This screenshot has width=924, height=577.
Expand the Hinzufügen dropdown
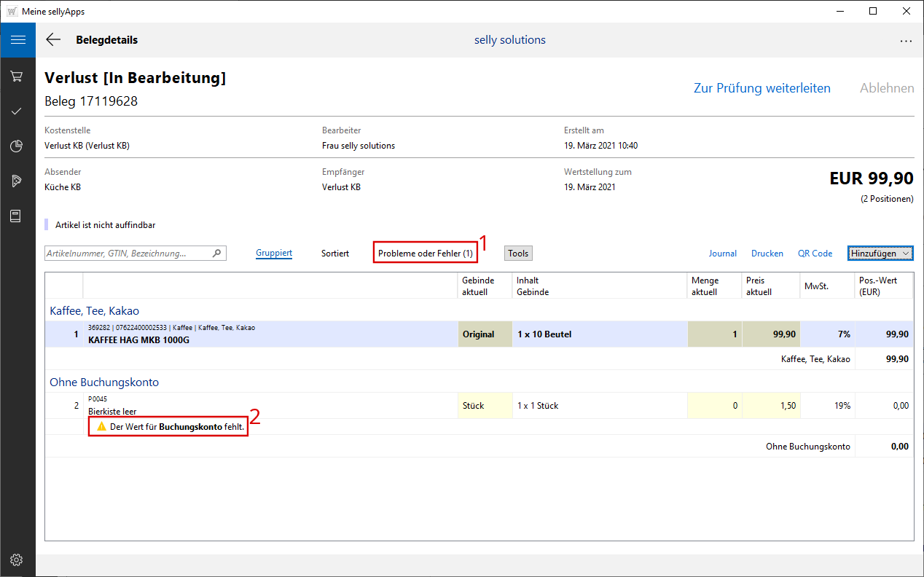tap(880, 254)
